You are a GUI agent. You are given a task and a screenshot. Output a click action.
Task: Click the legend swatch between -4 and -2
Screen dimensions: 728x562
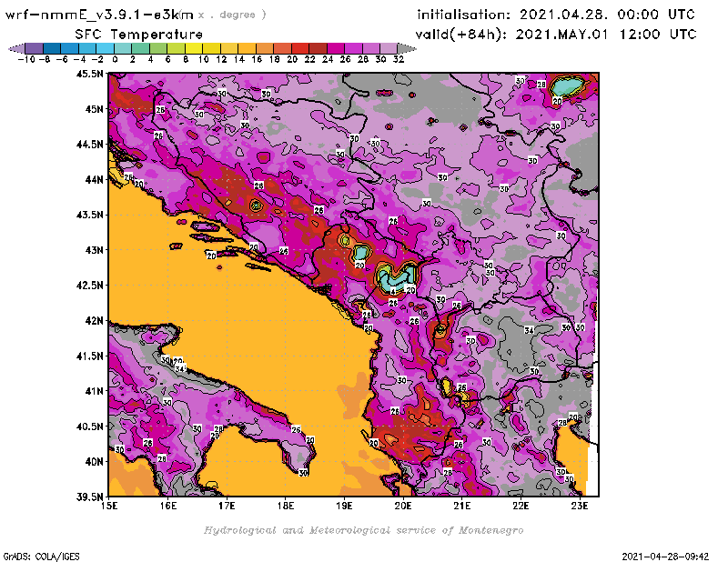click(87, 48)
